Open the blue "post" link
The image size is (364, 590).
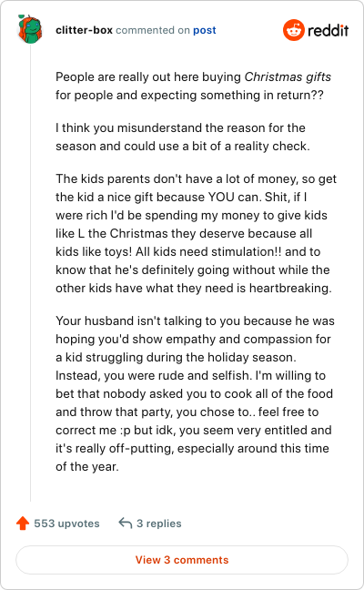205,30
